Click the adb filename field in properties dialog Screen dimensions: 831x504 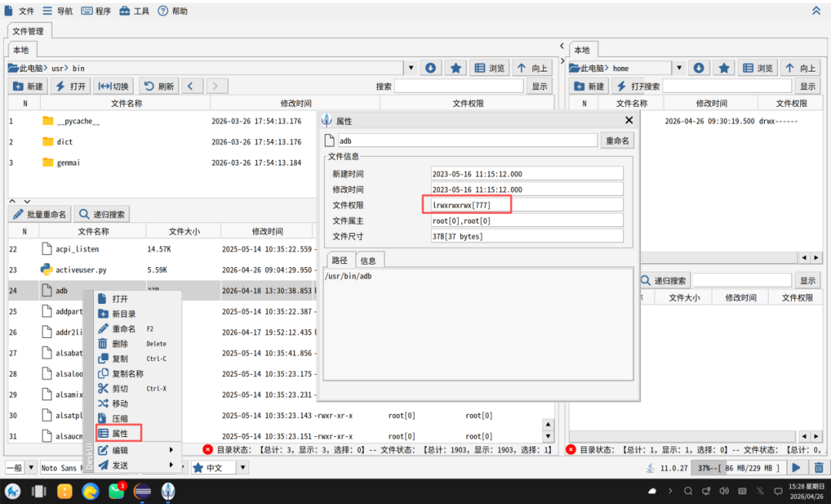tap(468, 141)
